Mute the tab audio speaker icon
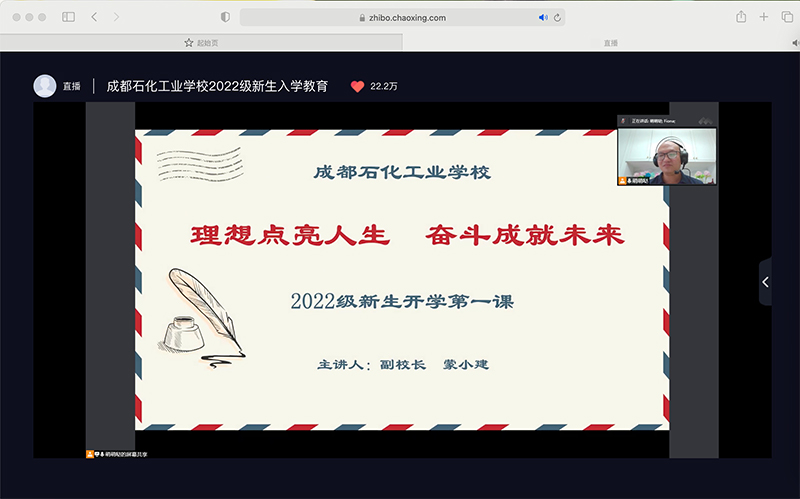Viewport: 800px width, 499px height. [543, 17]
